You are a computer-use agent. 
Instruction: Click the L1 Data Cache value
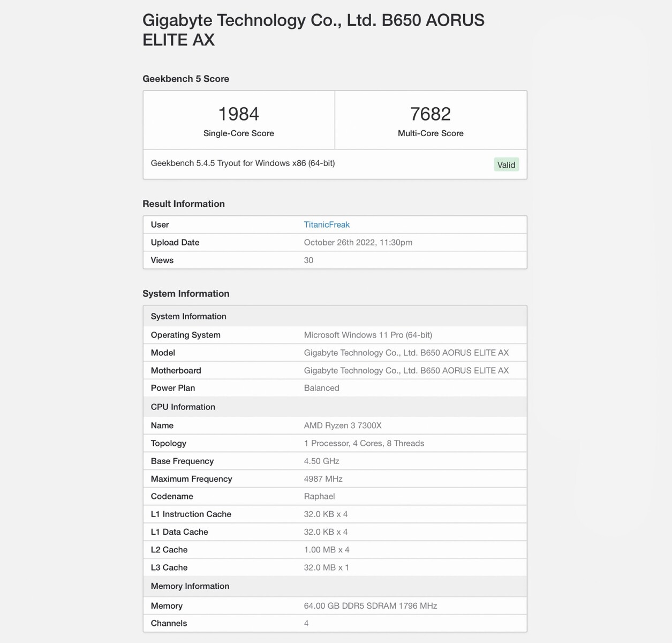pyautogui.click(x=326, y=532)
